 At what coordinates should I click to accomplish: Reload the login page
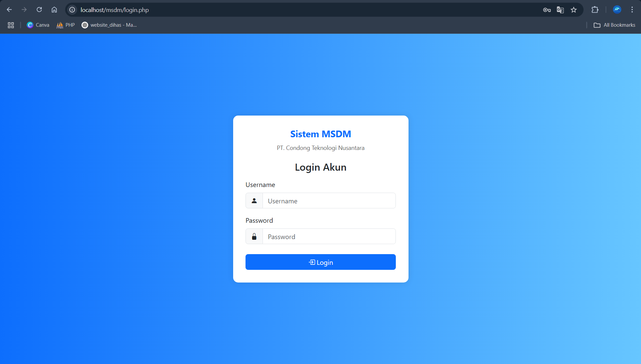point(39,10)
